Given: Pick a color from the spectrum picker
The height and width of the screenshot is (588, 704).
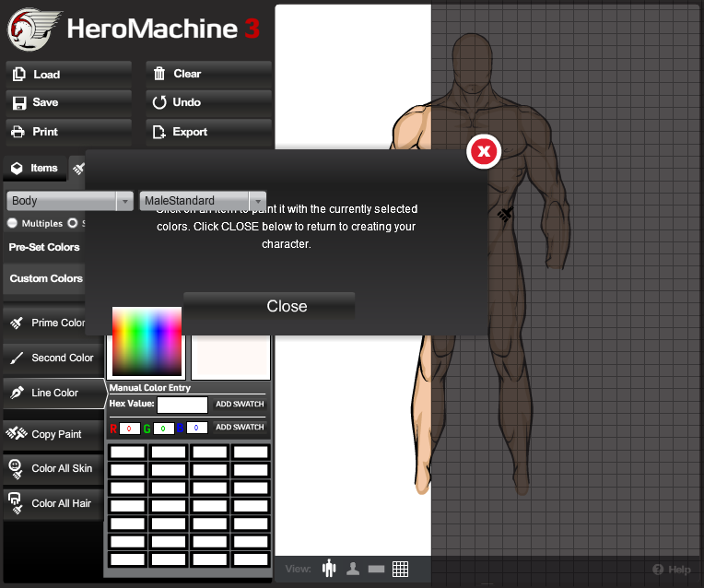Looking at the screenshot, I should [147, 343].
